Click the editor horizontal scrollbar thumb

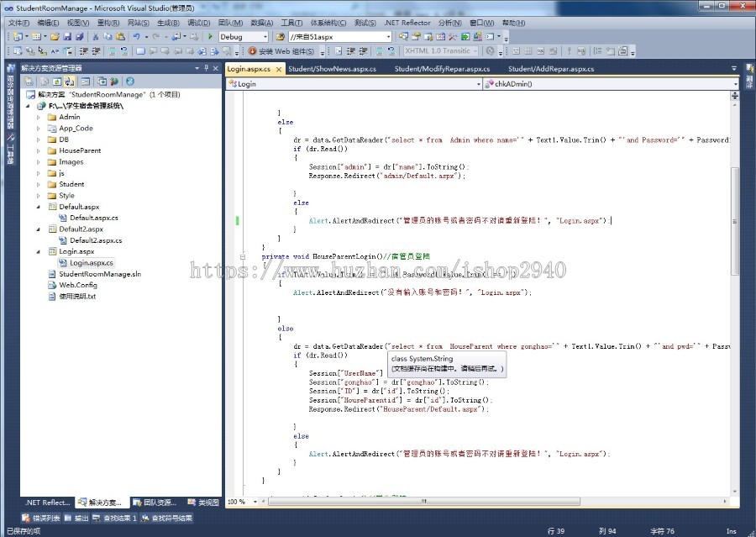pos(424,502)
